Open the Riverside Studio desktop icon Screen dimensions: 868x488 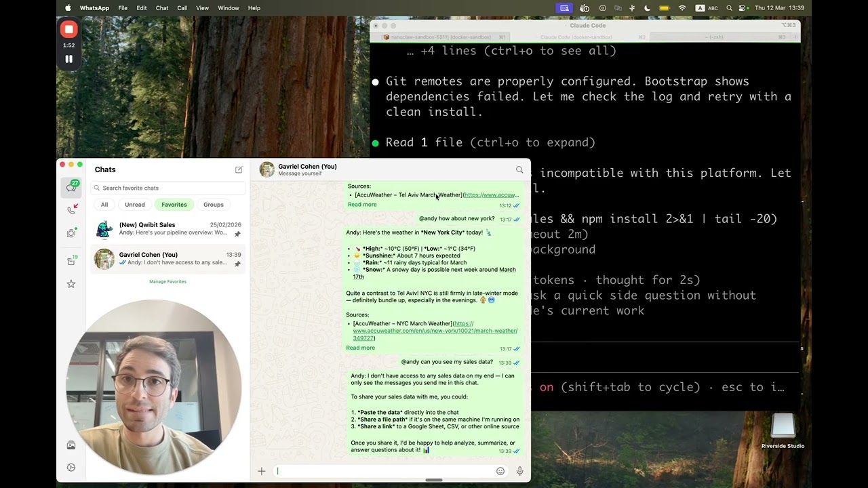click(783, 431)
